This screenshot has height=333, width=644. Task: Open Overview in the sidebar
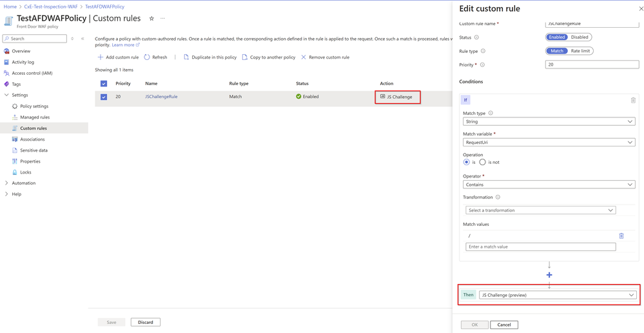(x=21, y=51)
